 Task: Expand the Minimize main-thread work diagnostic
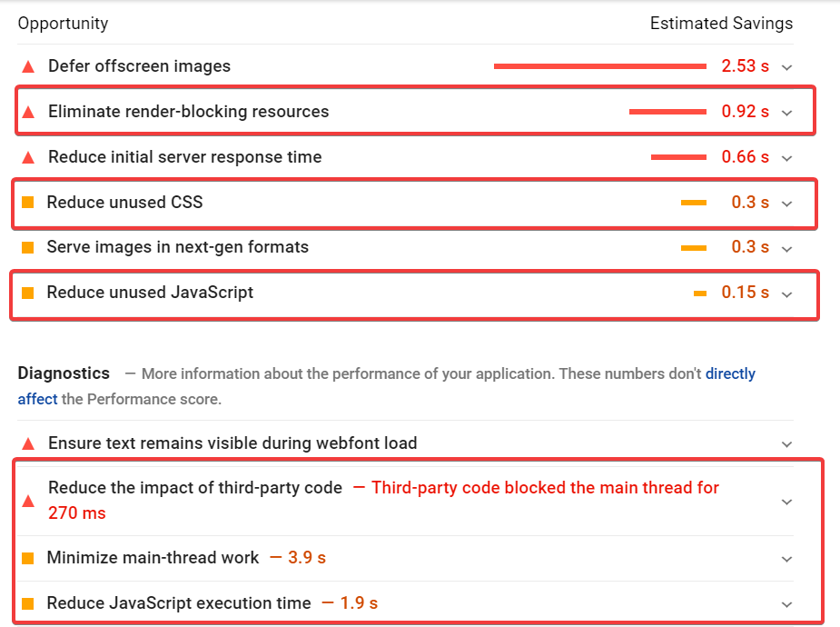(786, 558)
